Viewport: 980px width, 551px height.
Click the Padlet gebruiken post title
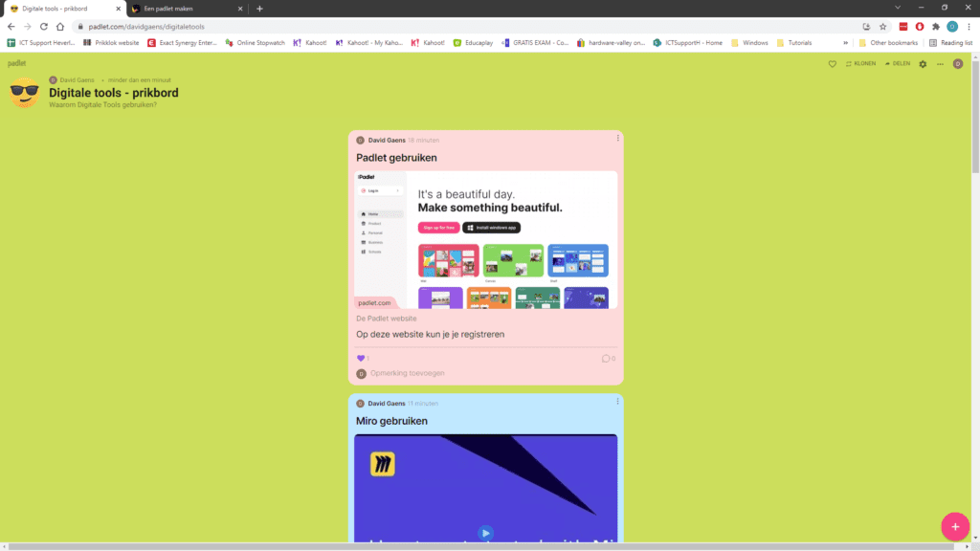point(396,158)
